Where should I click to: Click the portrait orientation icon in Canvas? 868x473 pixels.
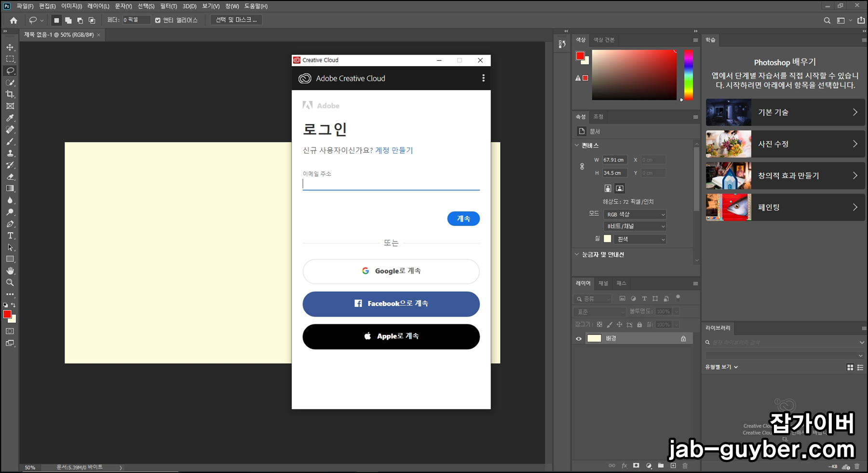click(x=608, y=188)
